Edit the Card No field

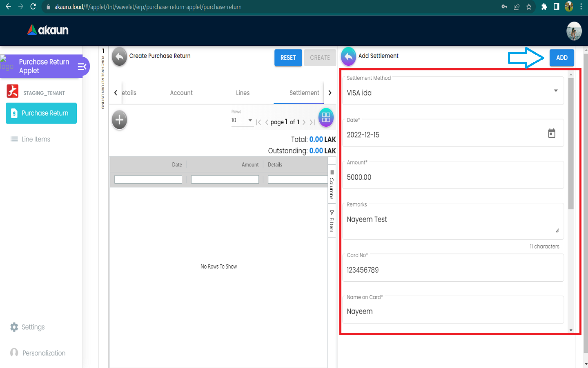coord(453,268)
